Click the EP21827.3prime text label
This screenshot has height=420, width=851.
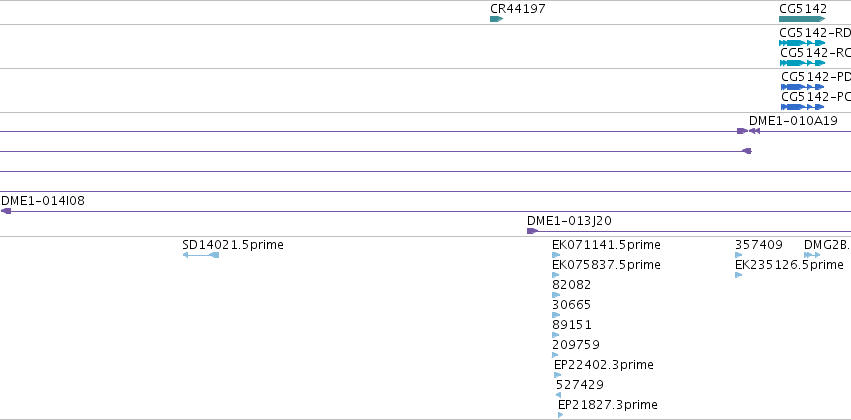[x=608, y=405]
